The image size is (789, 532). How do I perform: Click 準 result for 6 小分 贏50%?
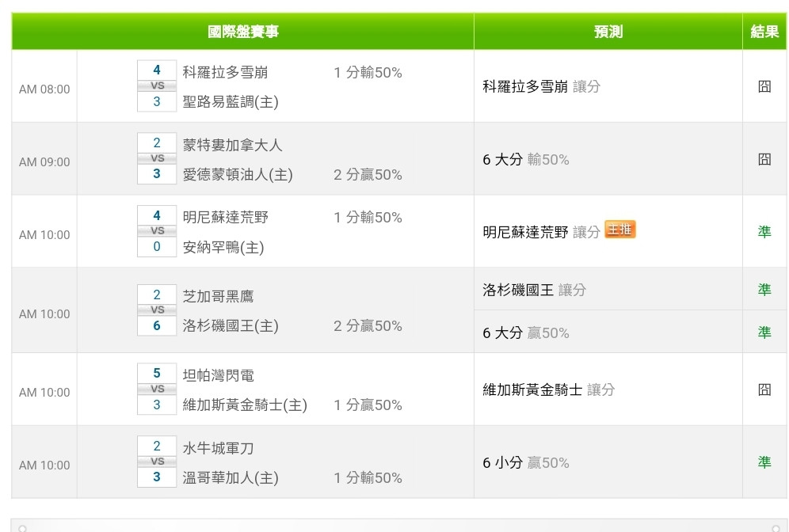(764, 462)
